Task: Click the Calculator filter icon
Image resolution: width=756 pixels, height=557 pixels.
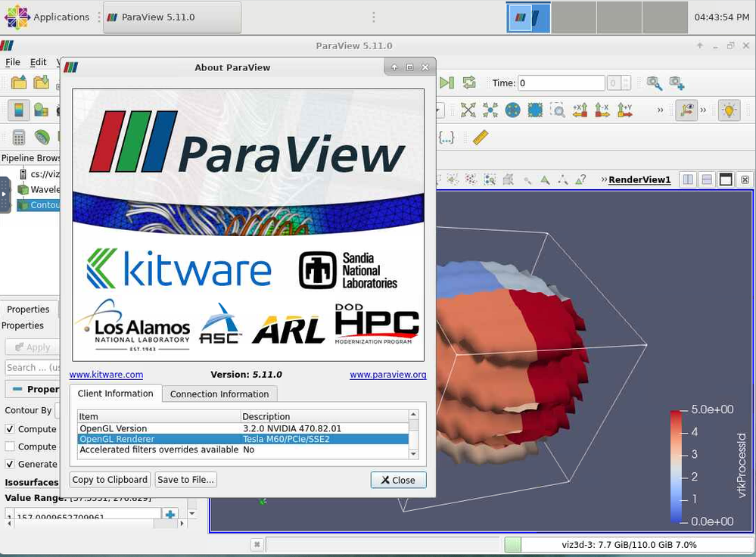Action: point(19,138)
